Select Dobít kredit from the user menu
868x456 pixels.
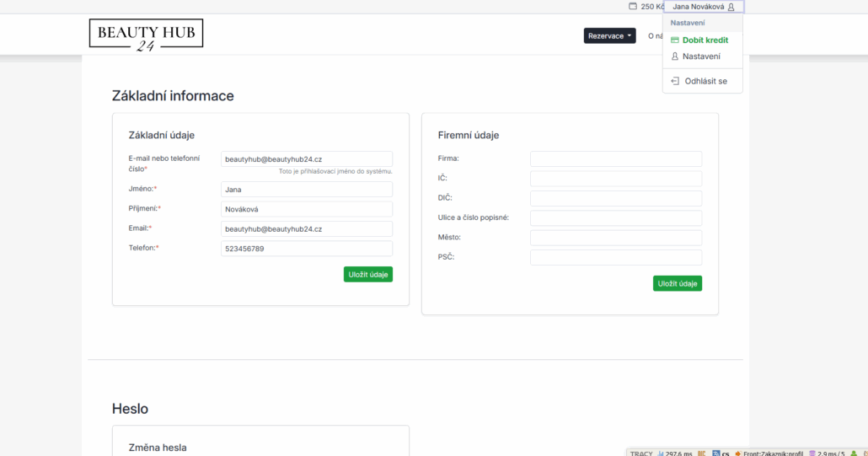[705, 40]
